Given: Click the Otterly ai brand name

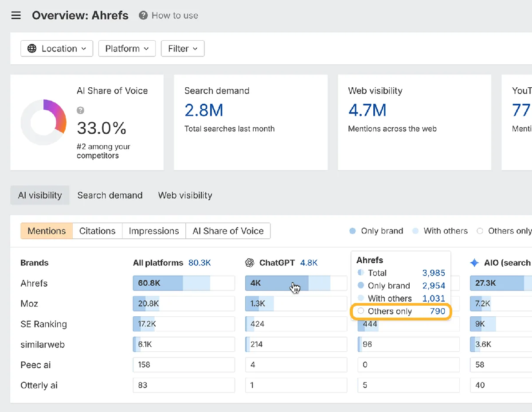Looking at the screenshot, I should [39, 385].
